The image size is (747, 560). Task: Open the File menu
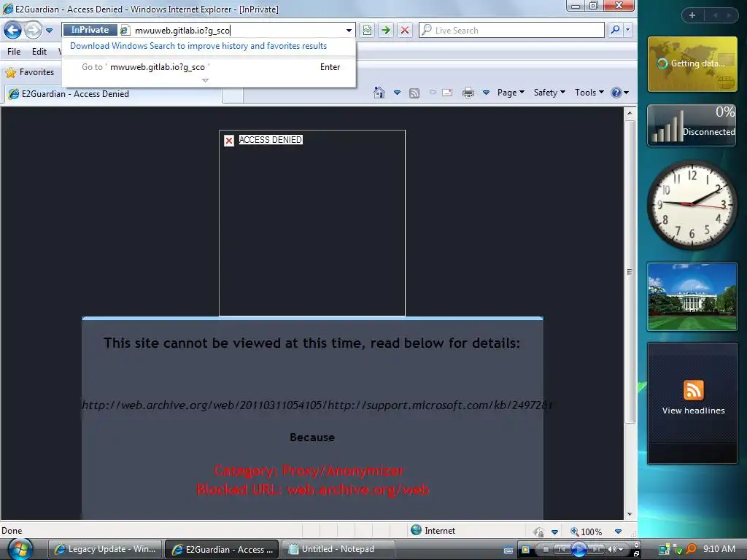14,52
